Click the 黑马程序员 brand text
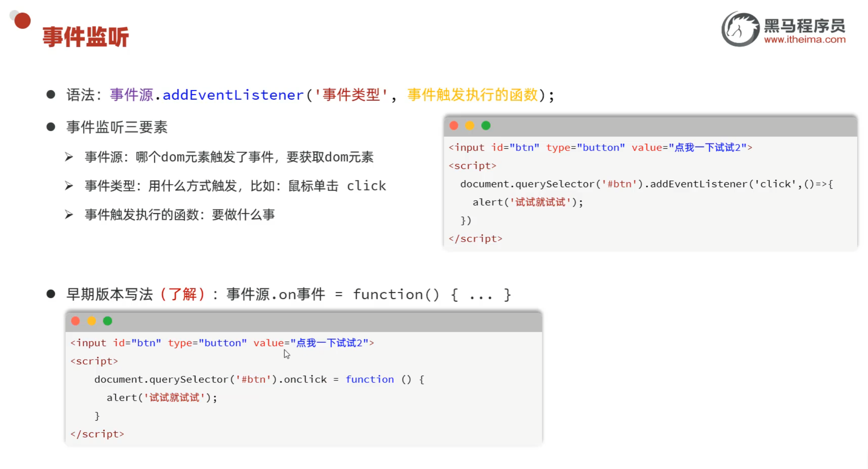The width and height of the screenshot is (868, 469). click(x=804, y=26)
